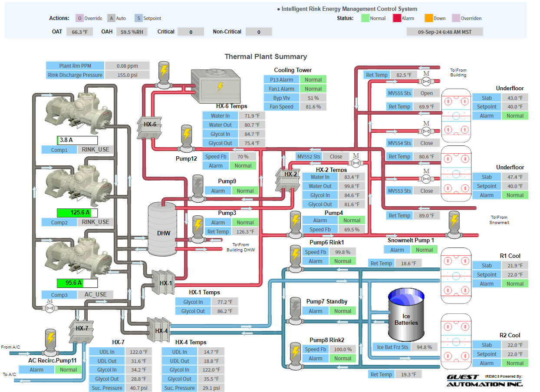Click the Critical alarm count box
The width and height of the screenshot is (540, 392).
pos(191,32)
